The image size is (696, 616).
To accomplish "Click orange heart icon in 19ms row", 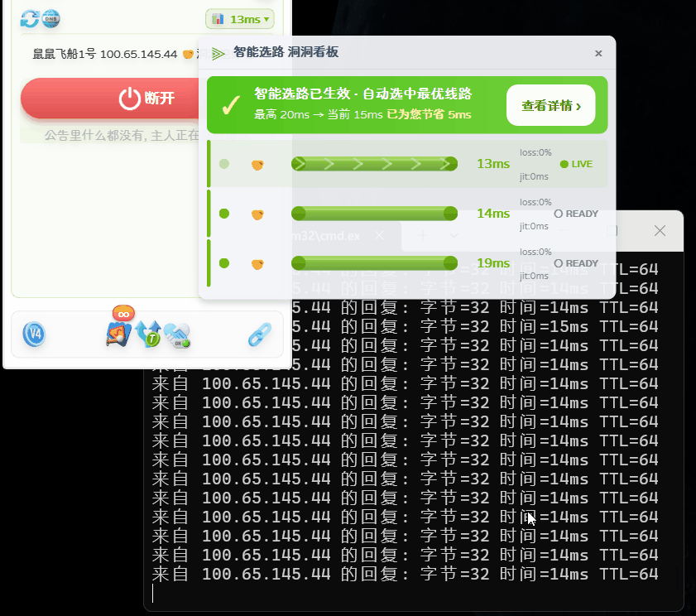I will [x=257, y=264].
